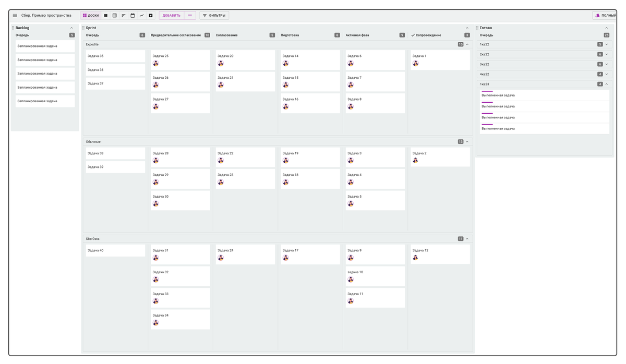Open the Задача 40 card

(x=115, y=251)
